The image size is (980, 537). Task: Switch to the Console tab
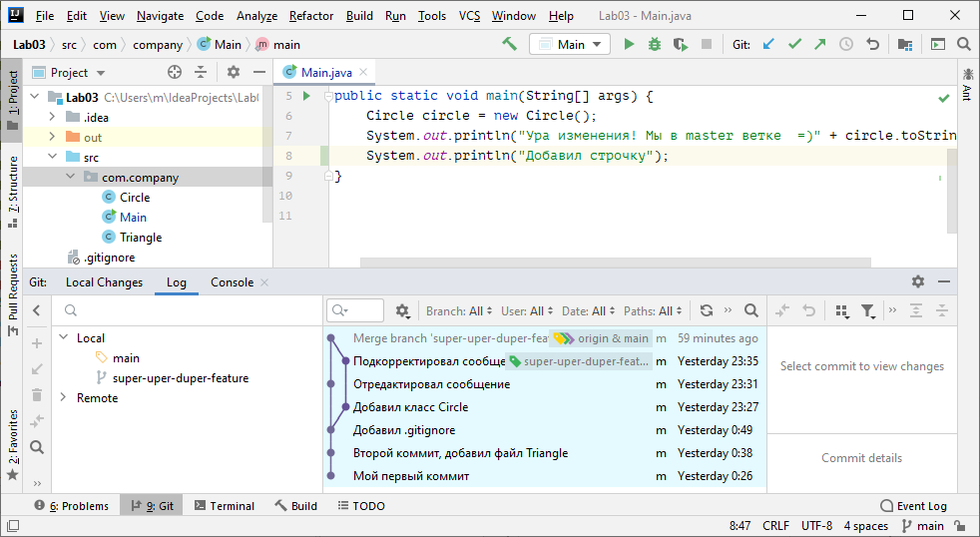(232, 282)
